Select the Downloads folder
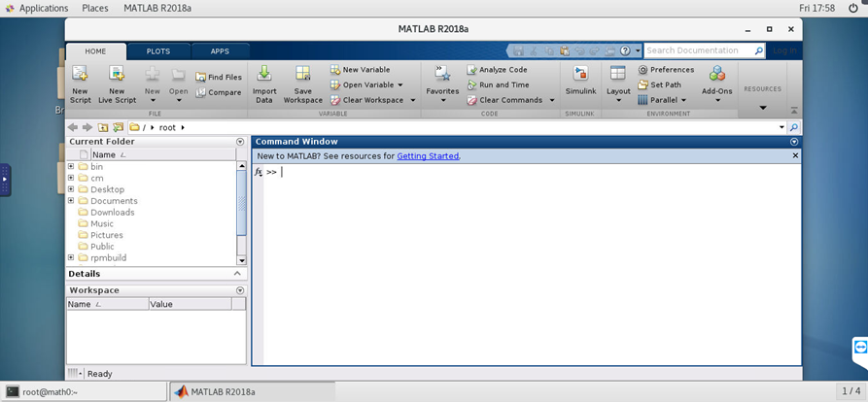This screenshot has width=868, height=402. click(113, 213)
